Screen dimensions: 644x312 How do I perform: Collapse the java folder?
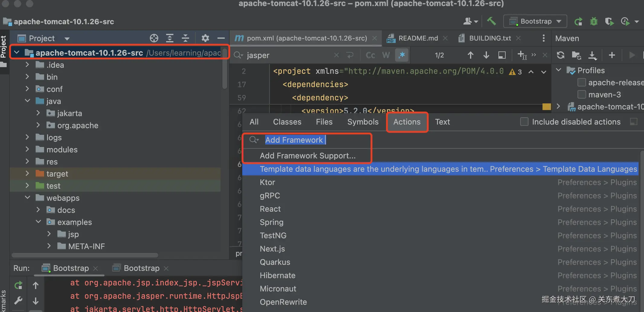tap(27, 101)
